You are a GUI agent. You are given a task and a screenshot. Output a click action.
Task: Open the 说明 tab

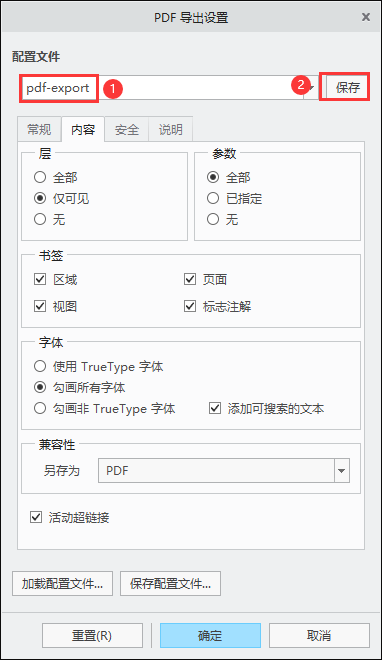[x=170, y=129]
